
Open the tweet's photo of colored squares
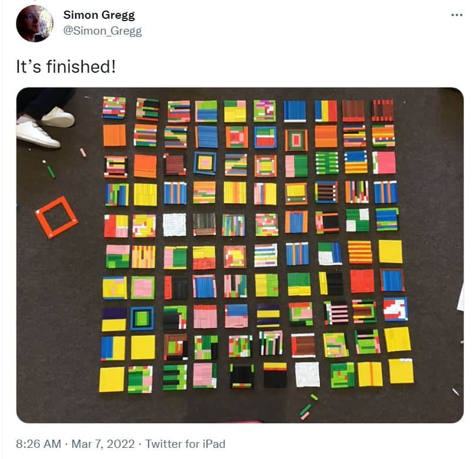click(240, 255)
